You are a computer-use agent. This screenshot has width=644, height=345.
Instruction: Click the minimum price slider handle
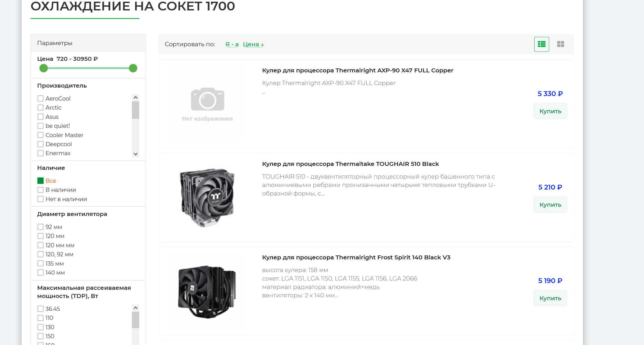point(44,68)
